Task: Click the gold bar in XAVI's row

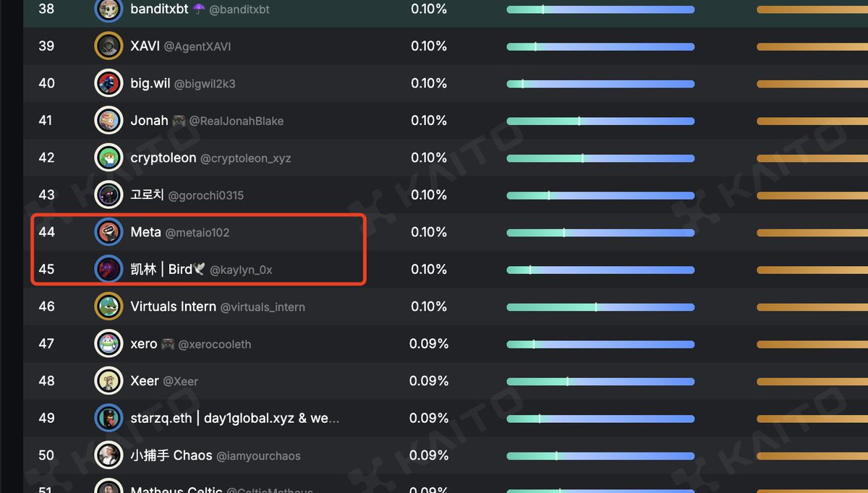Action: point(812,47)
